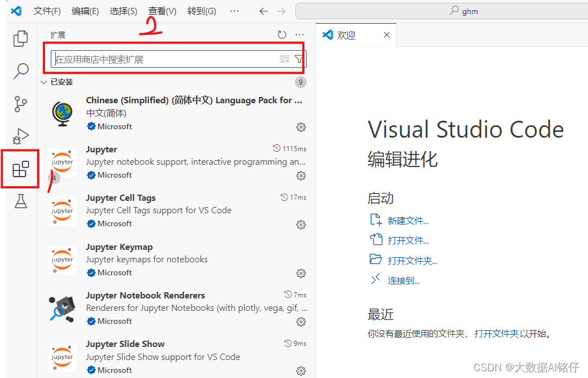Open gear settings for Jupyter Notebook Renderers

pos(300,322)
